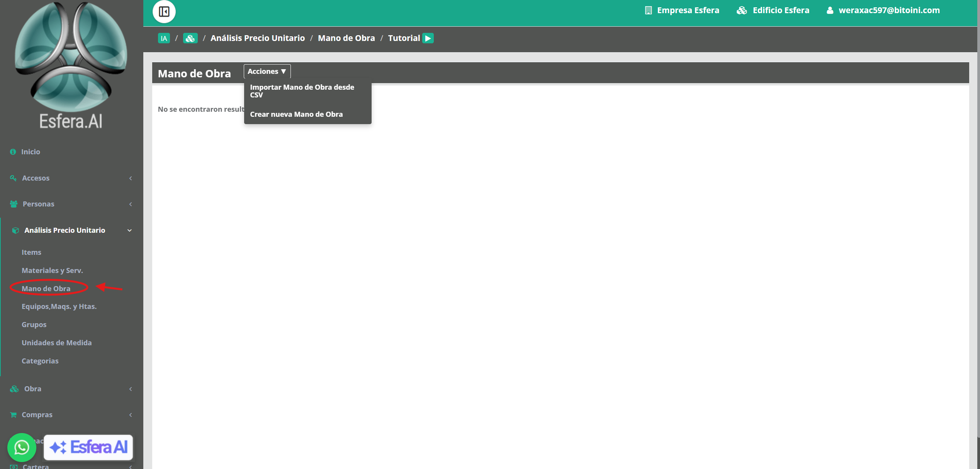Open Grupos in the sidebar
This screenshot has width=980, height=469.
[x=34, y=324]
